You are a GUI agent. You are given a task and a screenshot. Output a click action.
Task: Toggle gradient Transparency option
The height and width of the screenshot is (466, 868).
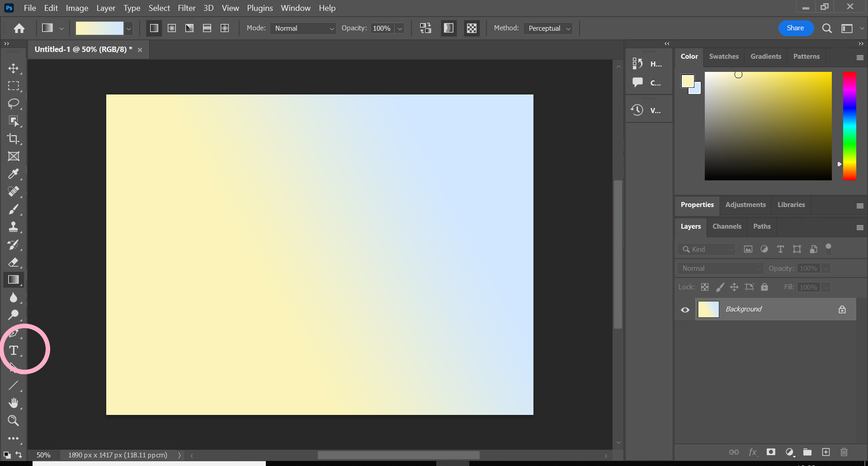pos(472,28)
